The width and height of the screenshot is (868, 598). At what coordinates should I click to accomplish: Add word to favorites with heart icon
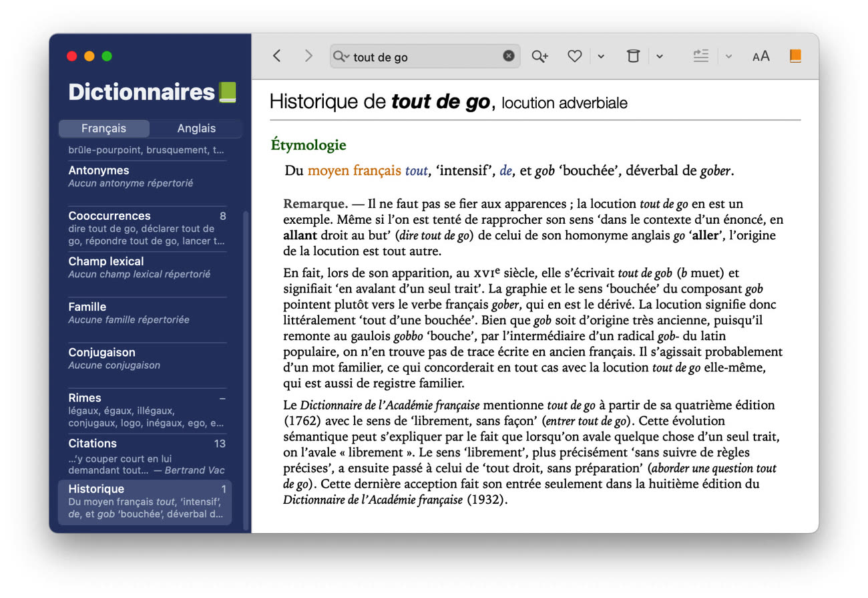574,56
